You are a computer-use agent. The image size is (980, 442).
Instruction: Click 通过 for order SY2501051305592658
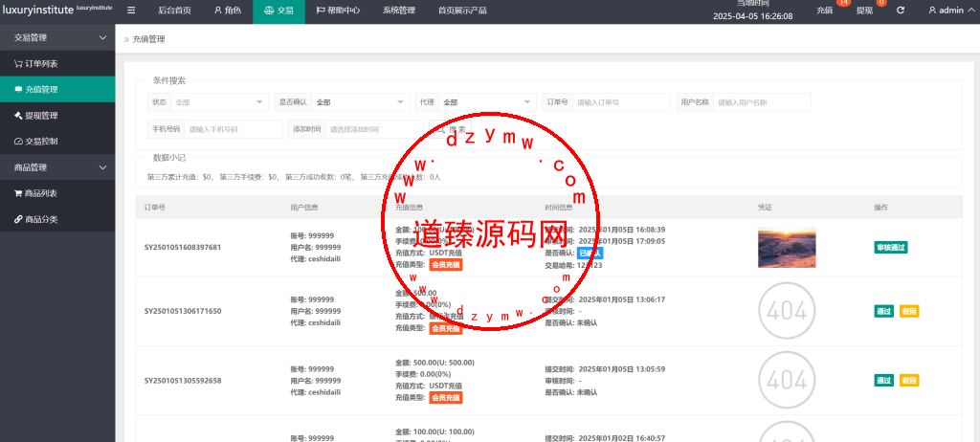[883, 380]
